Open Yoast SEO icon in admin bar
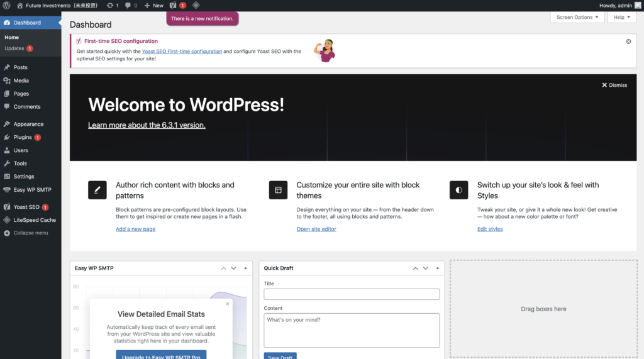The width and height of the screenshot is (644, 359). (x=177, y=5)
